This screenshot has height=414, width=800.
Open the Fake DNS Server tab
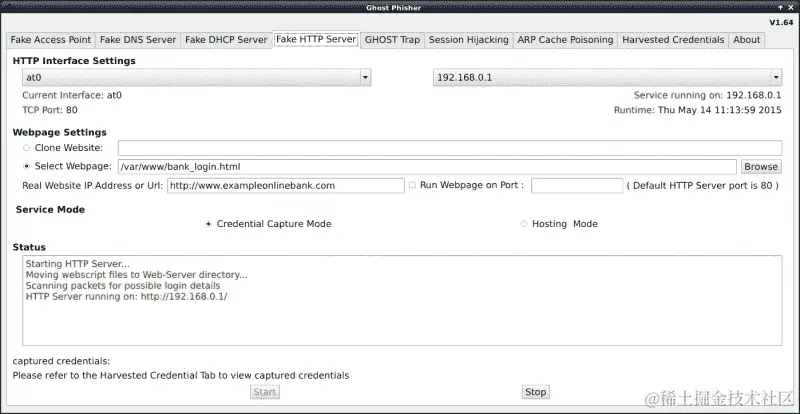click(x=138, y=40)
